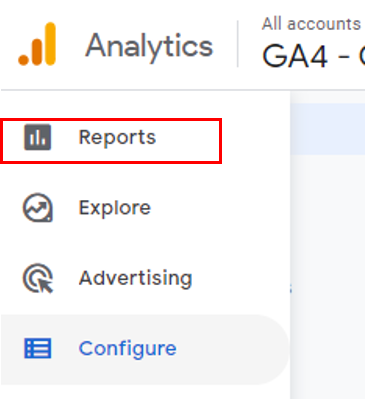This screenshot has width=365, height=399.
Task: Select the Configure text label
Action: pyautogui.click(x=127, y=349)
